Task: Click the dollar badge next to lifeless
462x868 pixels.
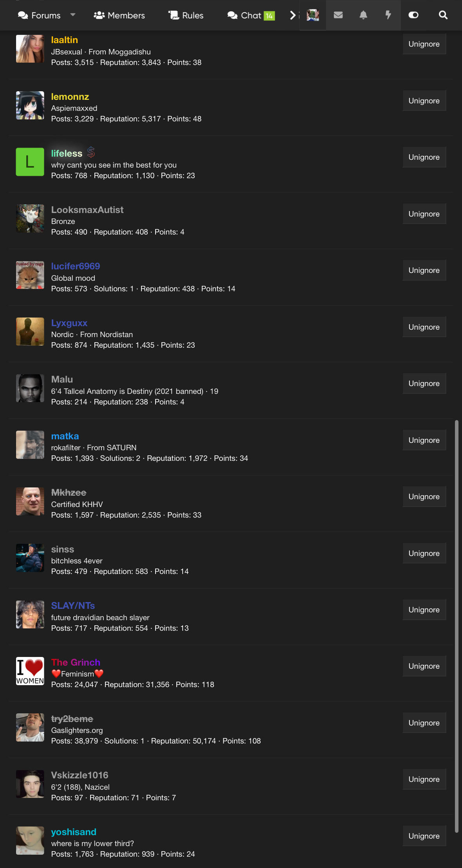Action: (x=91, y=152)
